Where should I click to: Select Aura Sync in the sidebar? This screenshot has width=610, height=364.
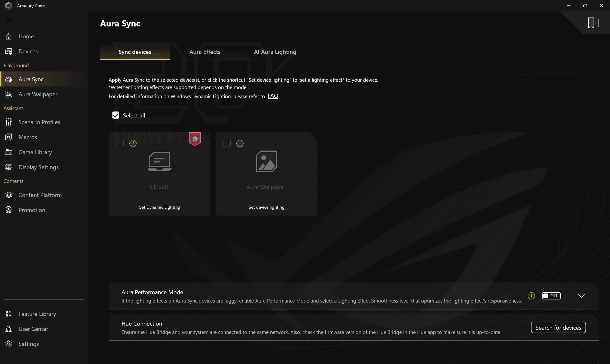tap(44, 79)
